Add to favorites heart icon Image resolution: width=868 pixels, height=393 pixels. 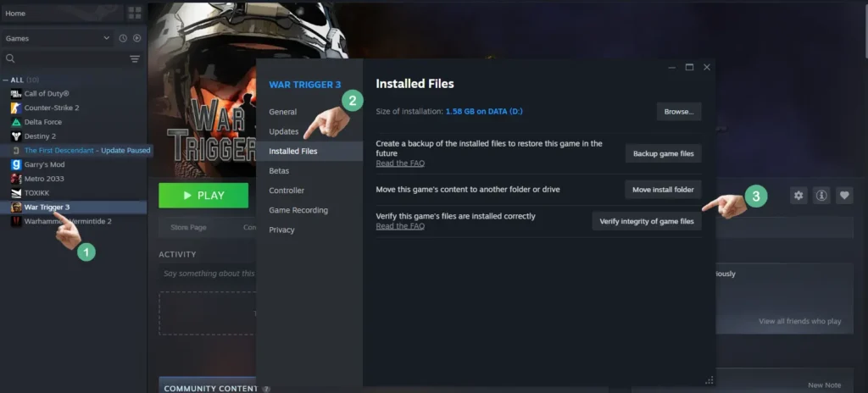[x=844, y=196]
